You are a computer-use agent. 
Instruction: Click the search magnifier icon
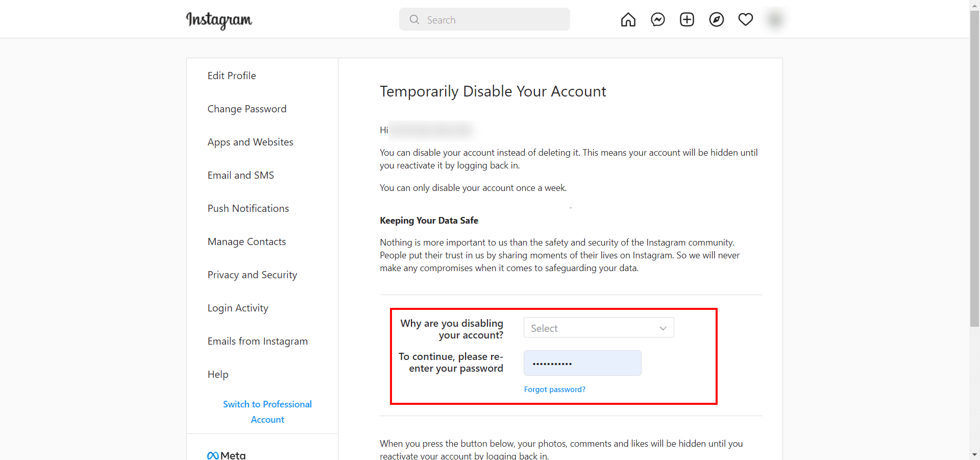click(414, 19)
